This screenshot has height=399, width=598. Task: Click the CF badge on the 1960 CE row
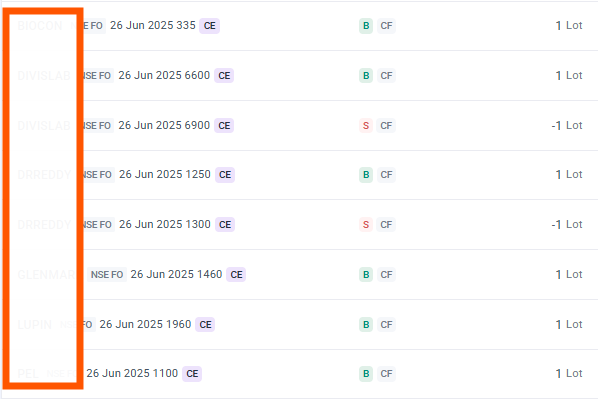point(386,325)
